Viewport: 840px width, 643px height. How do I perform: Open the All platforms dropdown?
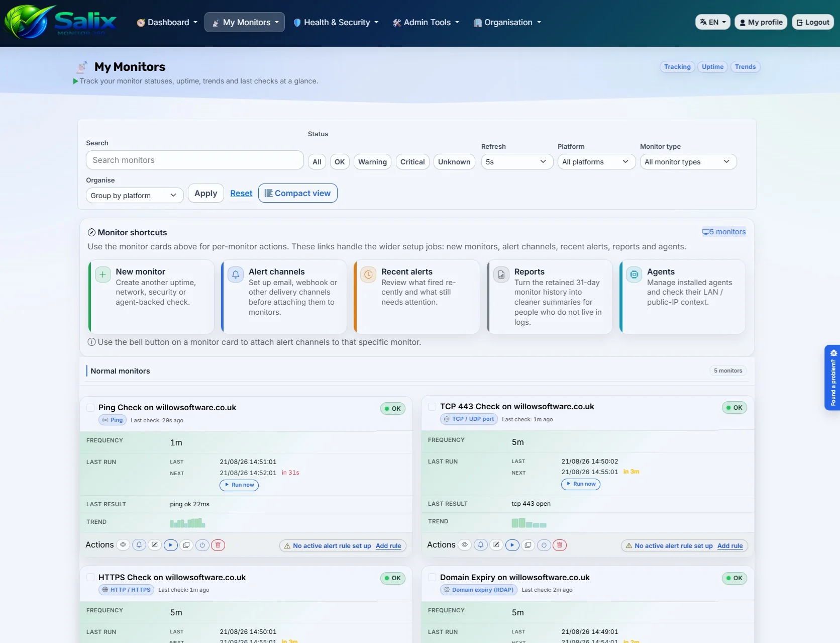point(596,162)
